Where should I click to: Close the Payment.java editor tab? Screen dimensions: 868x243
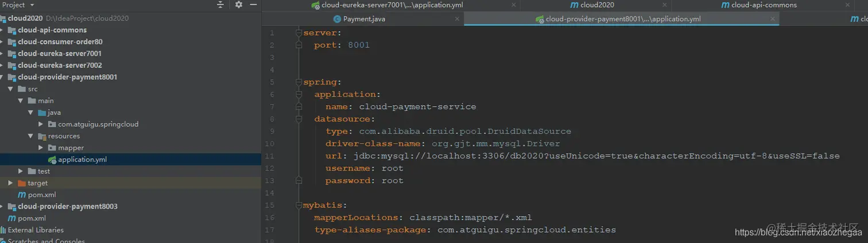point(458,19)
